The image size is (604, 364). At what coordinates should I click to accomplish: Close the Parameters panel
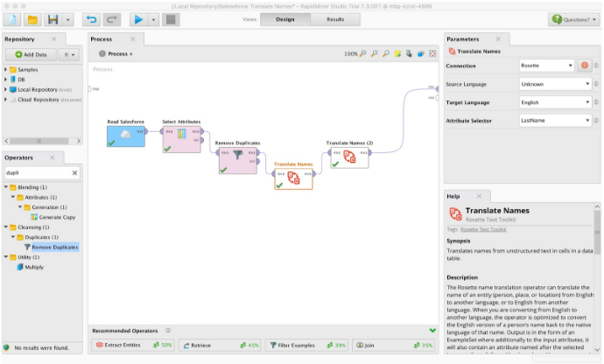pos(498,38)
